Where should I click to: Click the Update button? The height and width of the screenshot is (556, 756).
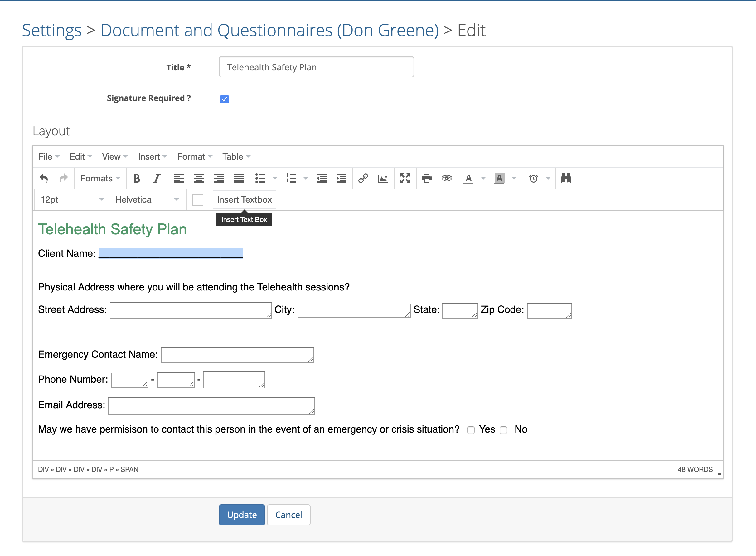click(241, 515)
